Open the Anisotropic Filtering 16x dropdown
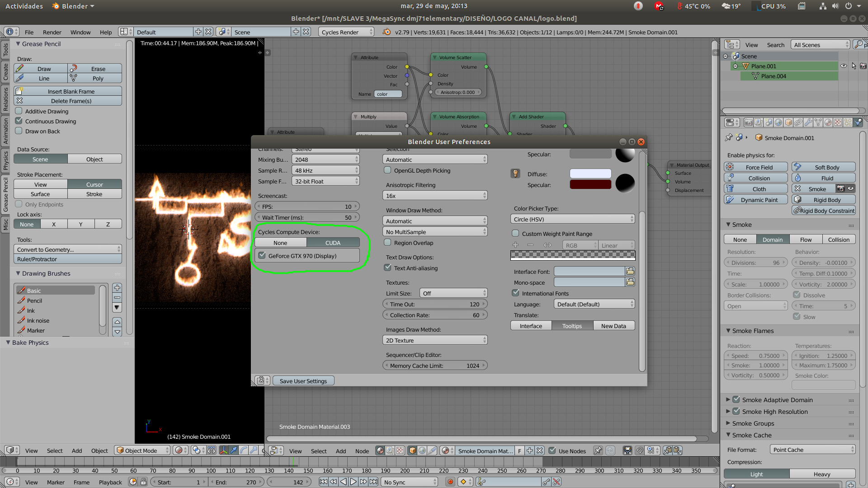Image resolution: width=868 pixels, height=488 pixels. [434, 196]
